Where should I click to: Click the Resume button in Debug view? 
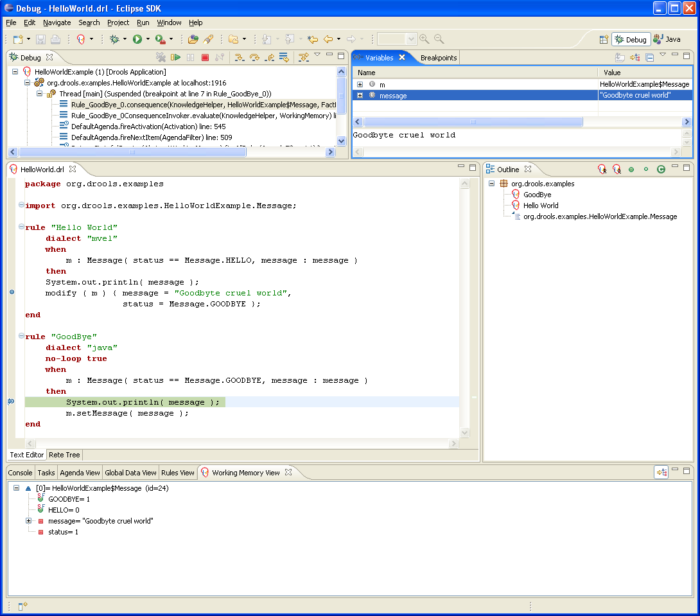pos(175,58)
